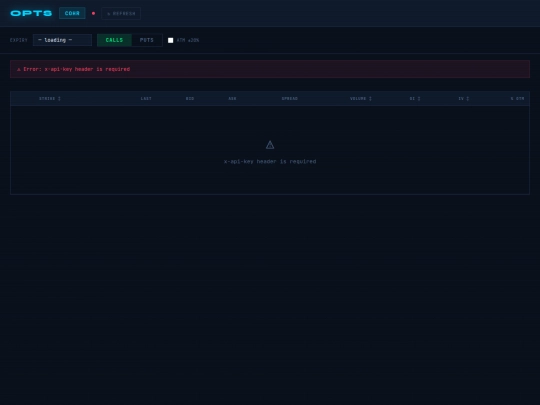The image size is (540, 405).
Task: Click the gray 'x-api-key header is required' table message
Action: pos(270,162)
